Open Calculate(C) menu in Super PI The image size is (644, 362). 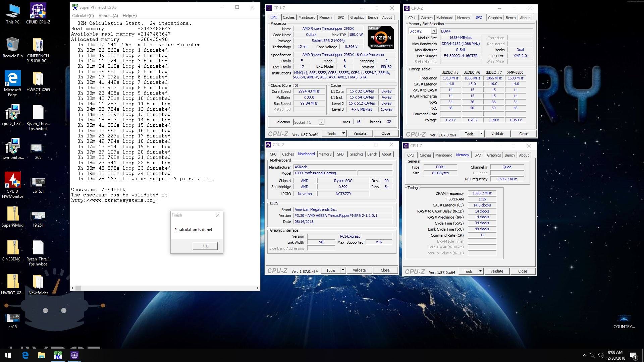83,16
